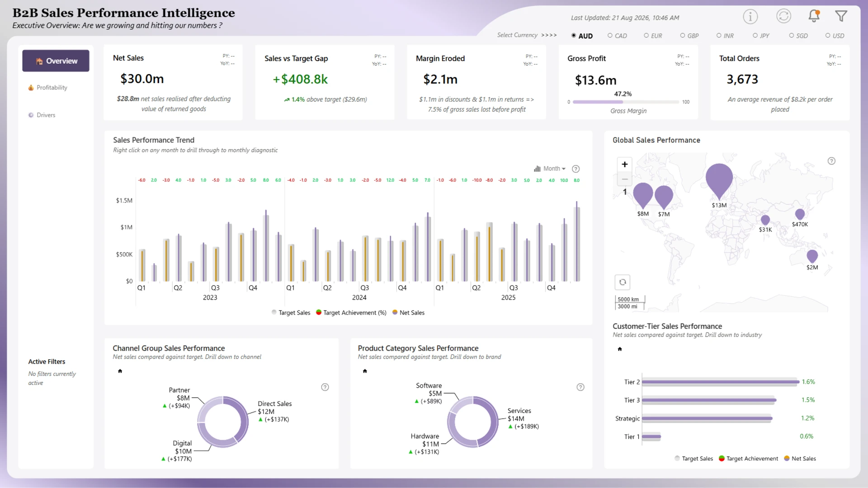The width and height of the screenshot is (868, 488).
Task: Reset the map view rotation icon
Action: click(x=623, y=282)
